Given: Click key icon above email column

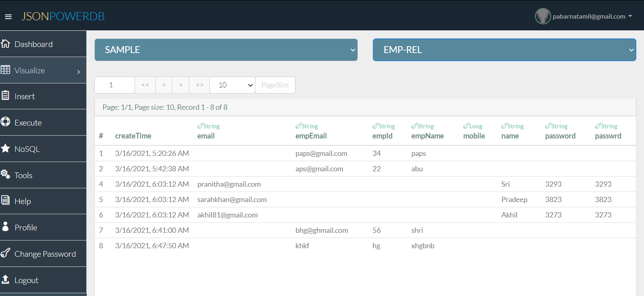Looking at the screenshot, I should (200, 126).
